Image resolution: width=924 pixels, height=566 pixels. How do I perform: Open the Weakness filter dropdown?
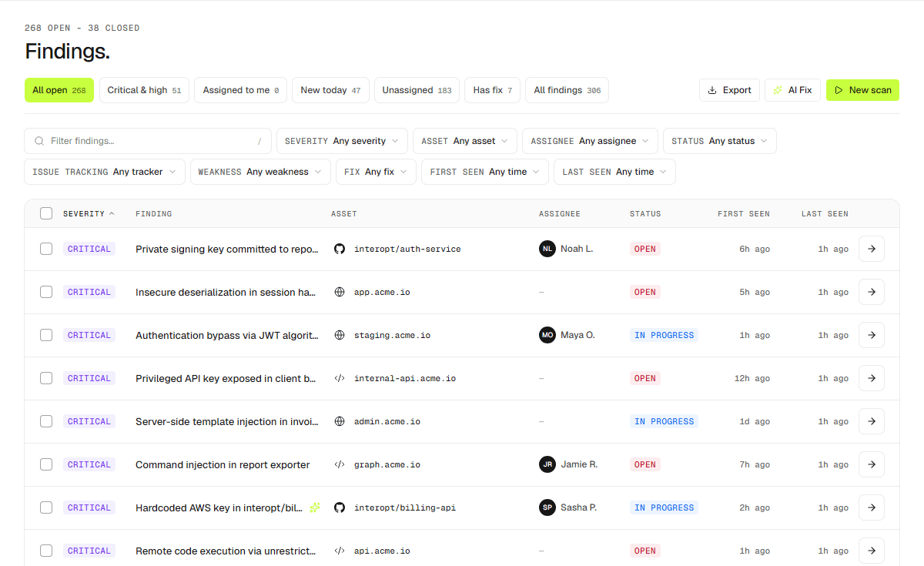point(260,172)
